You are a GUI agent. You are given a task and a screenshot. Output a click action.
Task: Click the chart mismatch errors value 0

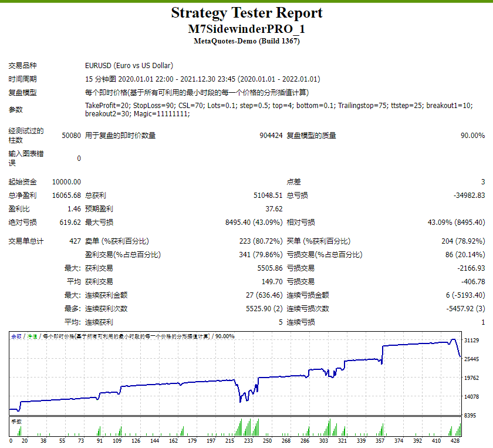79,159
